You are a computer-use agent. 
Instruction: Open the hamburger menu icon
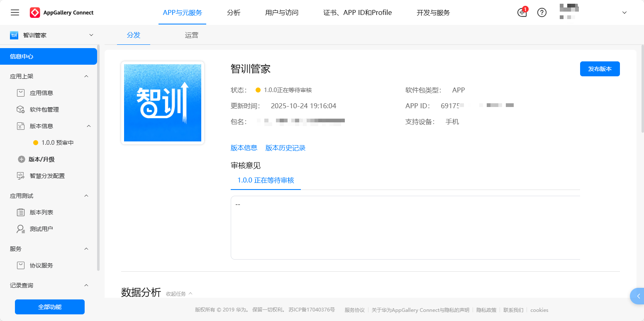(x=15, y=12)
